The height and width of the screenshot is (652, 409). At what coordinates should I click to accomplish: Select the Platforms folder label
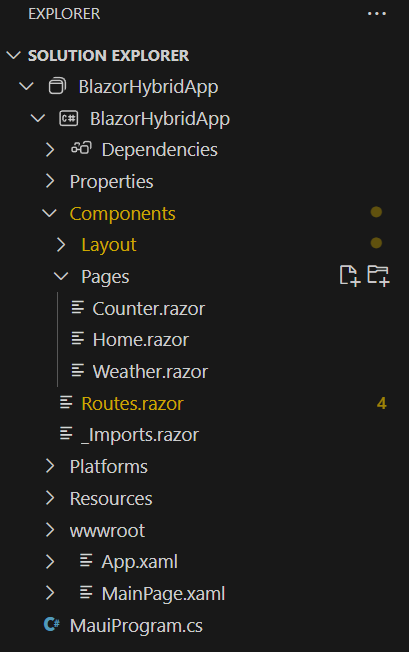click(x=108, y=467)
